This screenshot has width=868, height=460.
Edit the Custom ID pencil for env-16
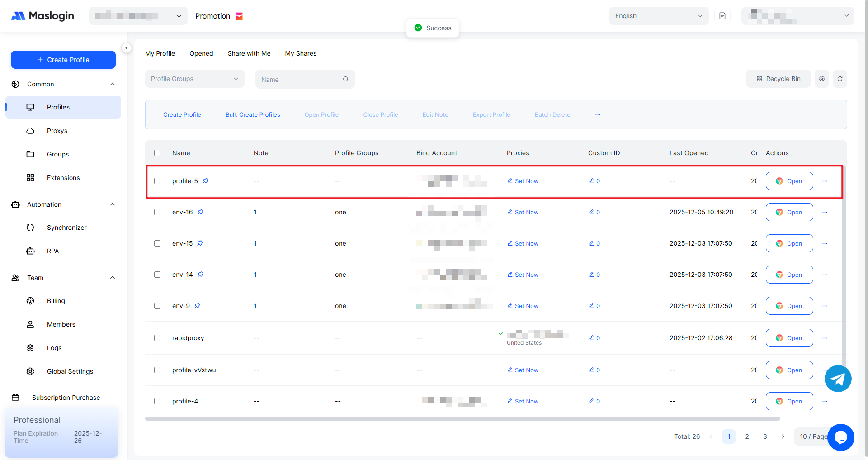click(591, 212)
